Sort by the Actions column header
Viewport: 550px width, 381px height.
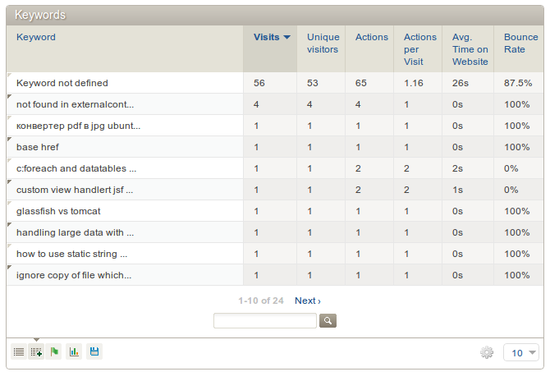pos(371,37)
